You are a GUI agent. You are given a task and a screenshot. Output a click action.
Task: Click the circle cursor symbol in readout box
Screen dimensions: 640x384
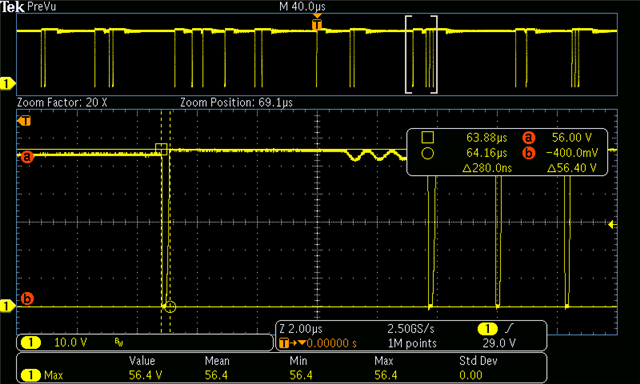coord(427,153)
